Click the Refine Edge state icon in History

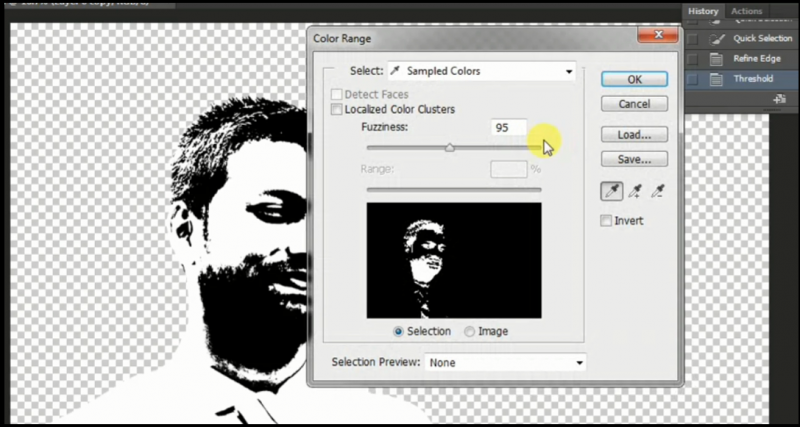coord(717,59)
